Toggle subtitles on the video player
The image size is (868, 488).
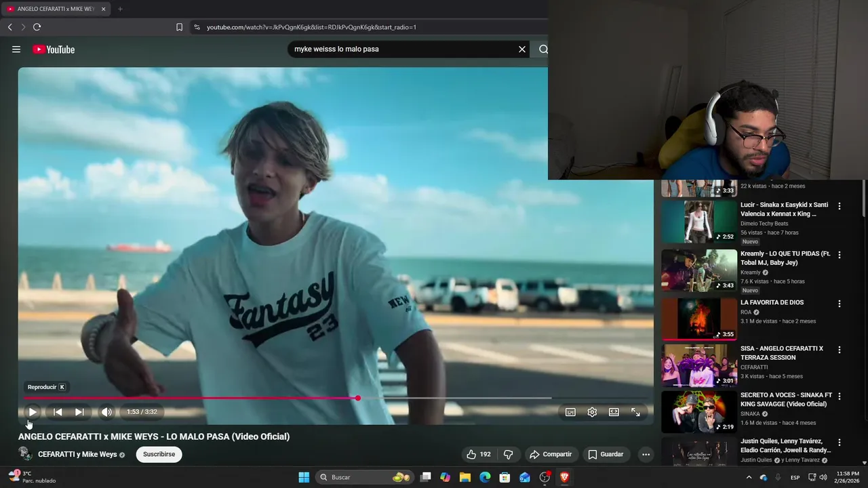click(x=570, y=412)
